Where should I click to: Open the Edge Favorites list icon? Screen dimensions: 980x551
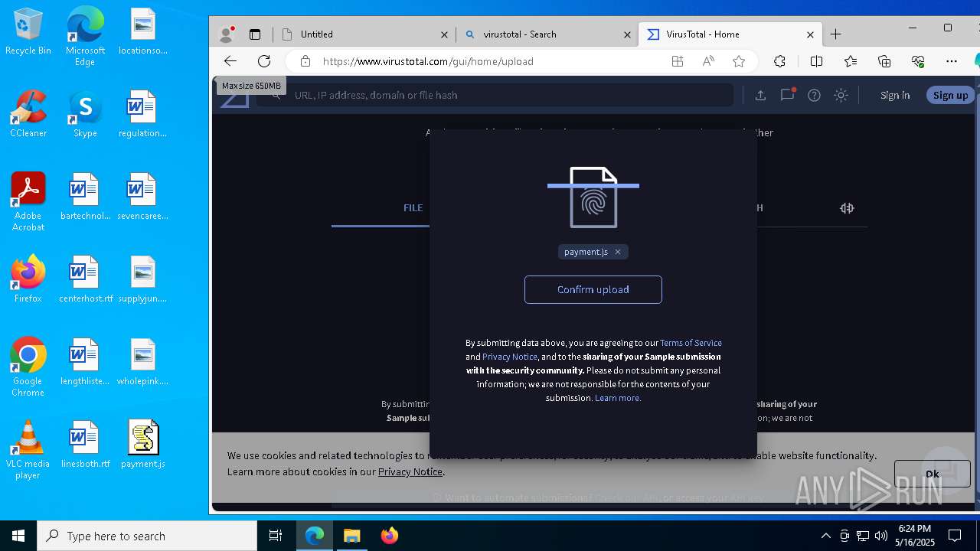pyautogui.click(x=851, y=61)
